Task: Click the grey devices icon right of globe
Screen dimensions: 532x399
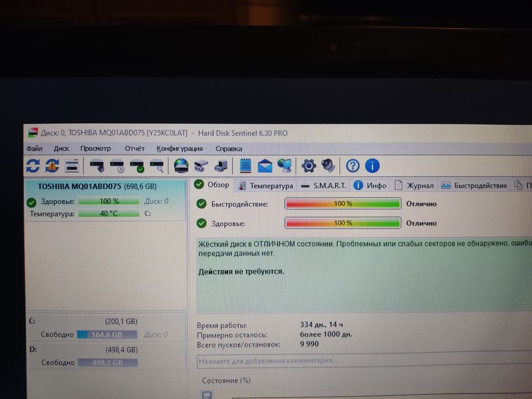Action: click(201, 166)
